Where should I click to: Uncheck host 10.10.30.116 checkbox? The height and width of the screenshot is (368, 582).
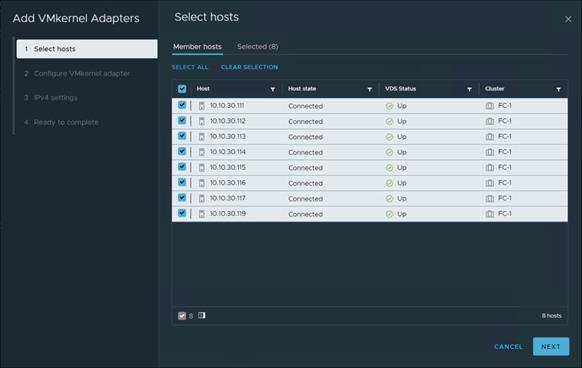(x=182, y=182)
